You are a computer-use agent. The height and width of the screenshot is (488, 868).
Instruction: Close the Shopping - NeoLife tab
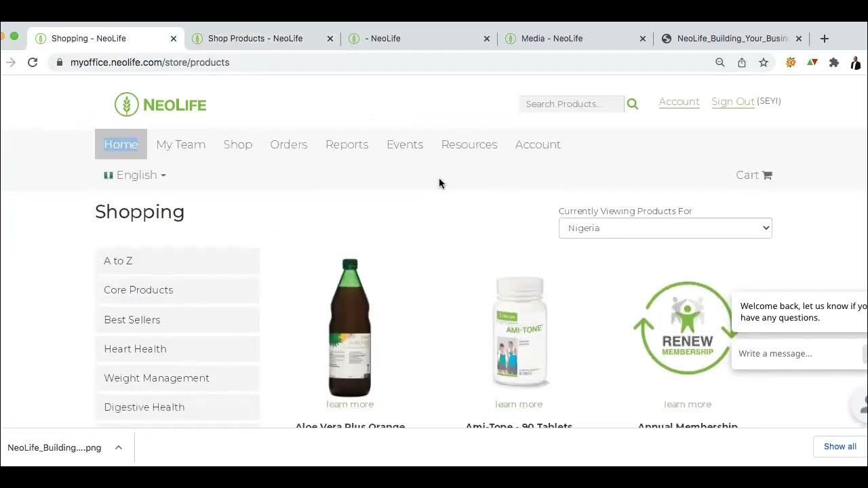point(174,39)
